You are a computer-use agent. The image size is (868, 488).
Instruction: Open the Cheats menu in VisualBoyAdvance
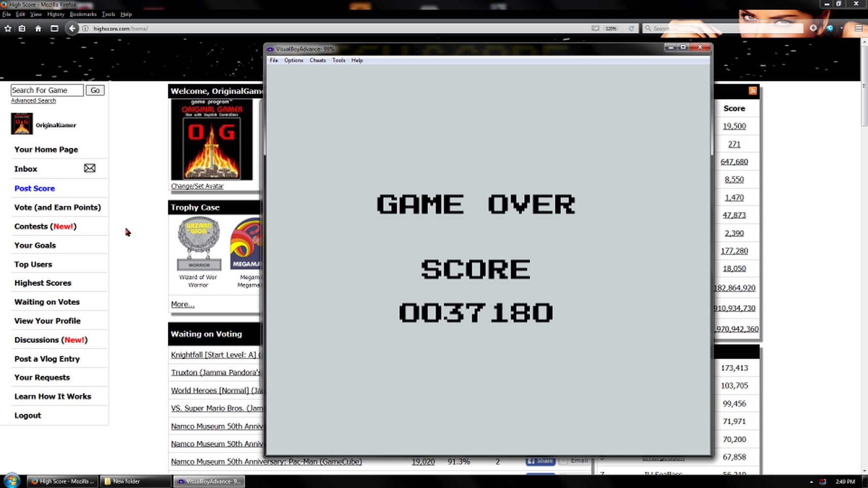point(317,60)
